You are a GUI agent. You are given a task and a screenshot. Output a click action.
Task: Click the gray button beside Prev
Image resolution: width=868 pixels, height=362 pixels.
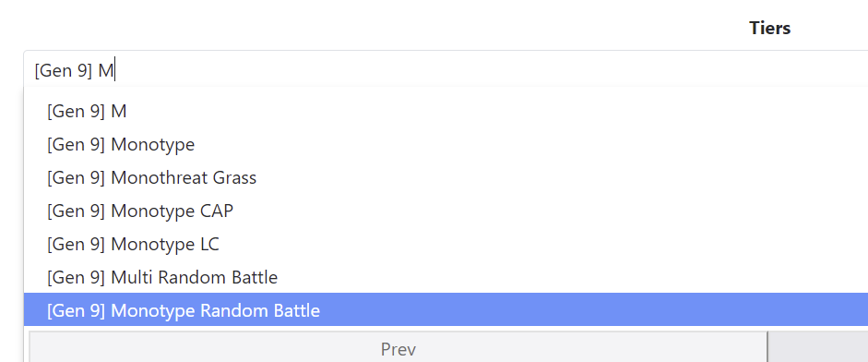(x=818, y=347)
